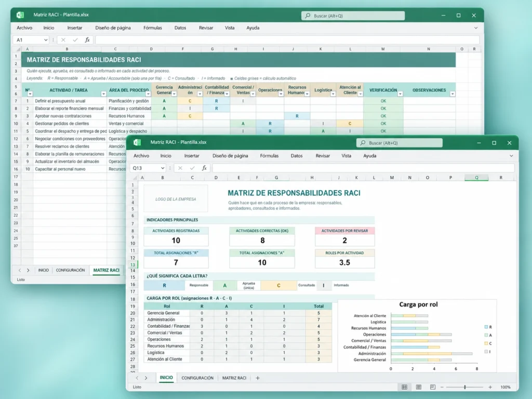Image resolution: width=532 pixels, height=399 pixels.
Task: Select Page Break Preview icon in status bar
Action: point(433,387)
